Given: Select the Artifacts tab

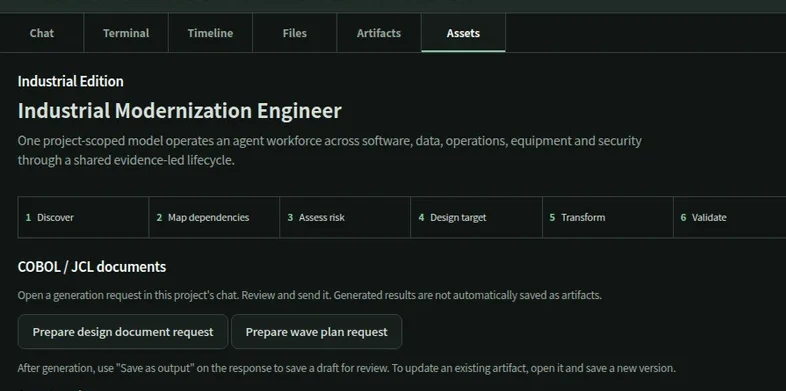Looking at the screenshot, I should pos(378,33).
